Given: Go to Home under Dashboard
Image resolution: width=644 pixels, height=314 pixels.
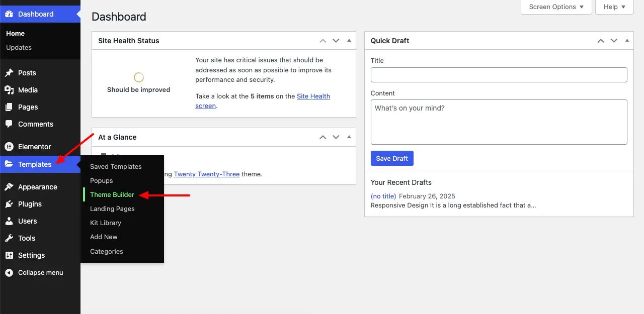Looking at the screenshot, I should (16, 33).
